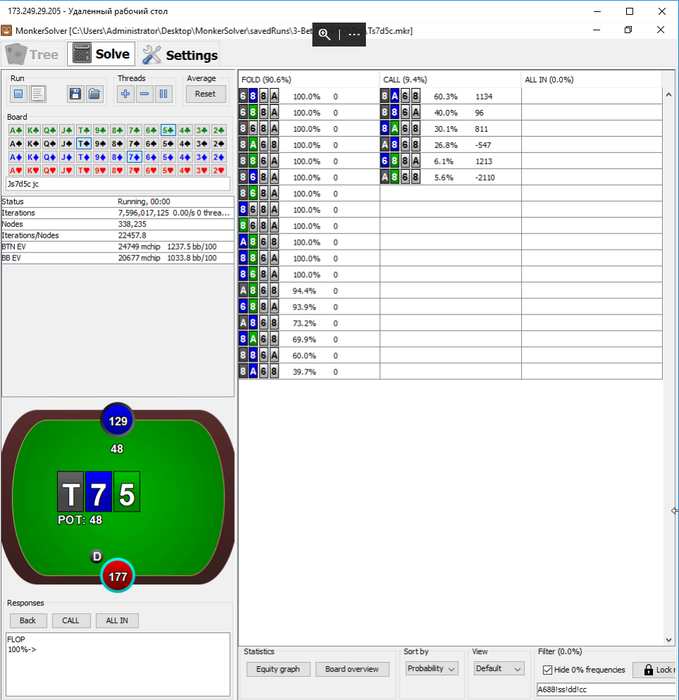Click the dealer button D chip
Viewport: 679px width, 700px height.
coord(96,557)
